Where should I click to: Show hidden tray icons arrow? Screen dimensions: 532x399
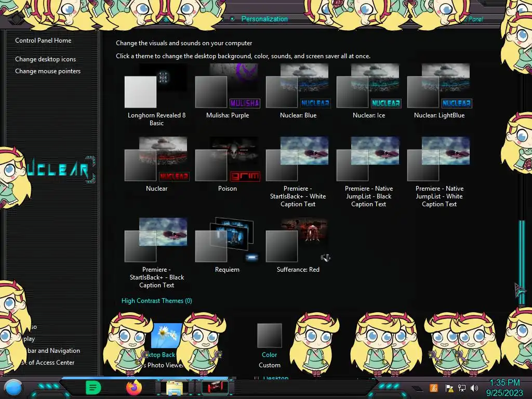pos(417,389)
